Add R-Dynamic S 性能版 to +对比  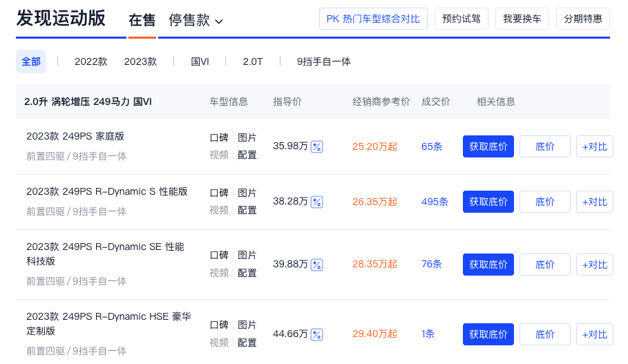point(595,202)
